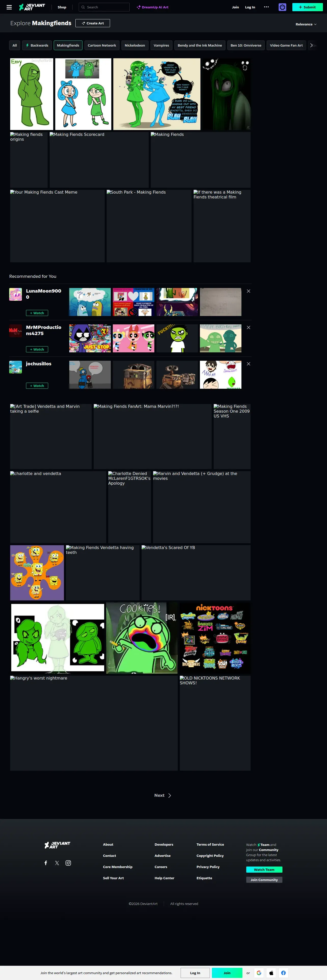Viewport: 327px width, 980px height.
Task: Sign in with Apple icon
Action: 271,973
